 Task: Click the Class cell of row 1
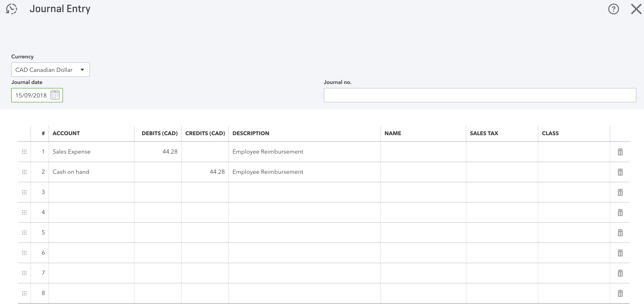click(x=574, y=152)
